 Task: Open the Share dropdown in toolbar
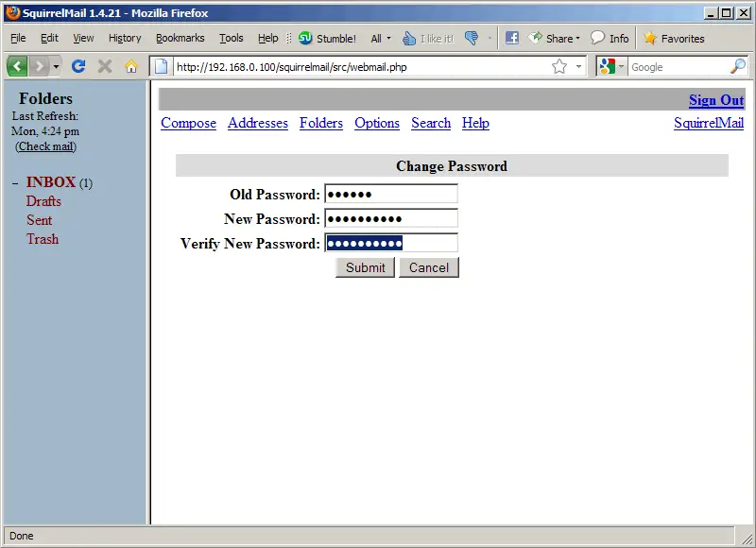[x=554, y=38]
